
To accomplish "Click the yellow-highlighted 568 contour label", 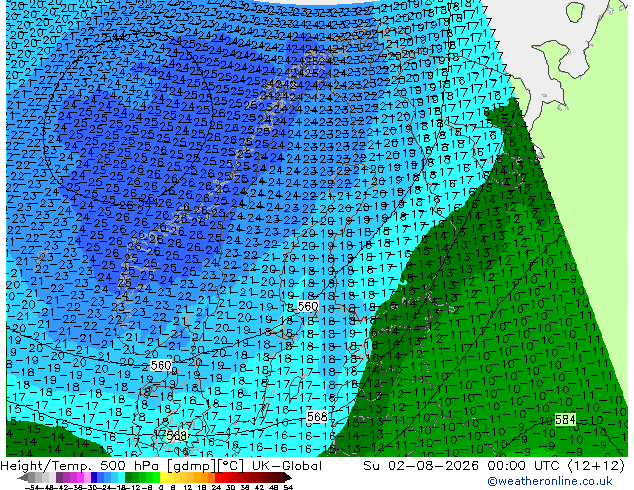I will [176, 436].
